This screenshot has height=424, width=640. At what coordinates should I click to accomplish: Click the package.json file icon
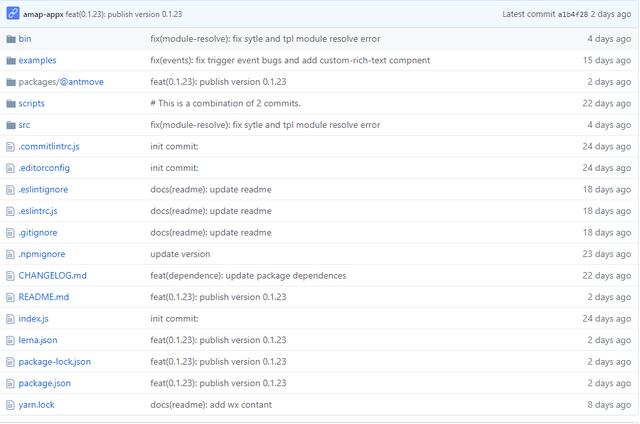pos(10,384)
